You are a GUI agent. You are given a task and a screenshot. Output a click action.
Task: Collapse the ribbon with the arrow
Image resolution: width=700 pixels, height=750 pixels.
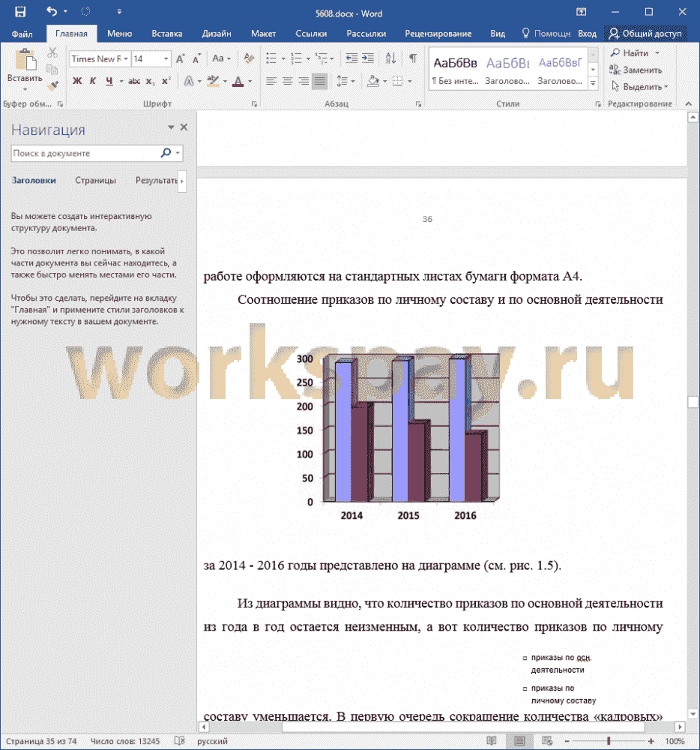click(x=689, y=103)
